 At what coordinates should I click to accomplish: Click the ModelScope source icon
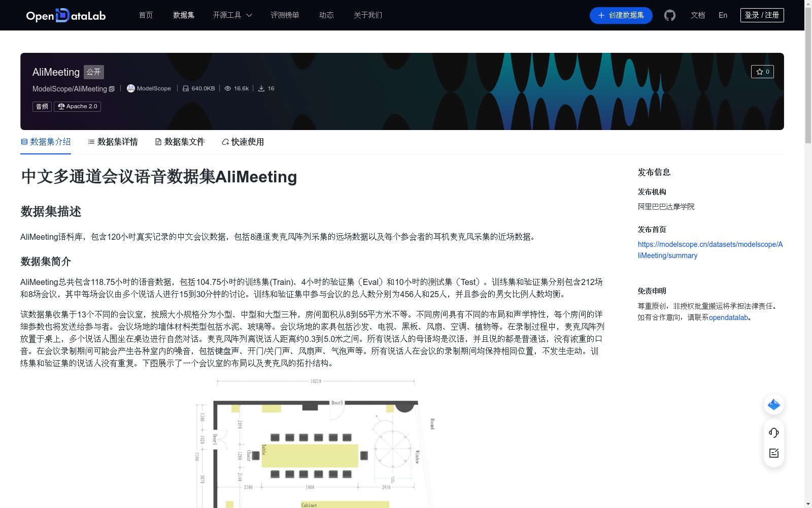pyautogui.click(x=131, y=88)
